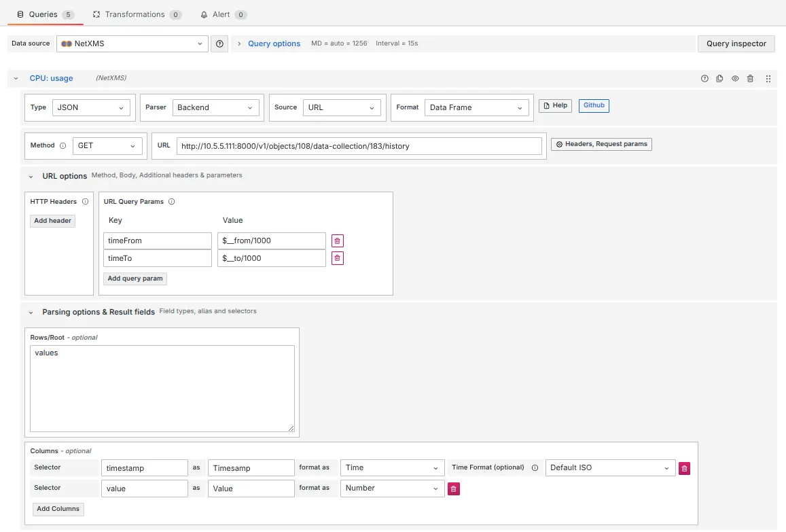Viewport: 786px width, 532px height.
Task: Open the NetXMS data source info icon
Action: 219,43
